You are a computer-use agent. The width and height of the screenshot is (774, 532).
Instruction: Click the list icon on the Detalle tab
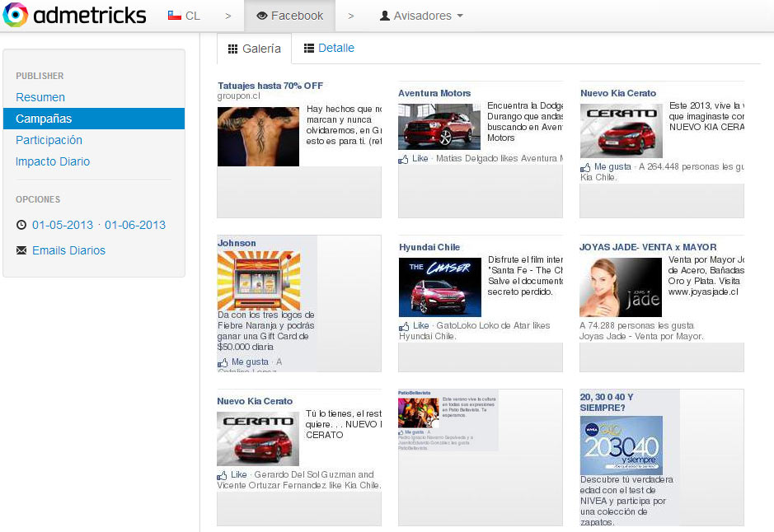(309, 48)
